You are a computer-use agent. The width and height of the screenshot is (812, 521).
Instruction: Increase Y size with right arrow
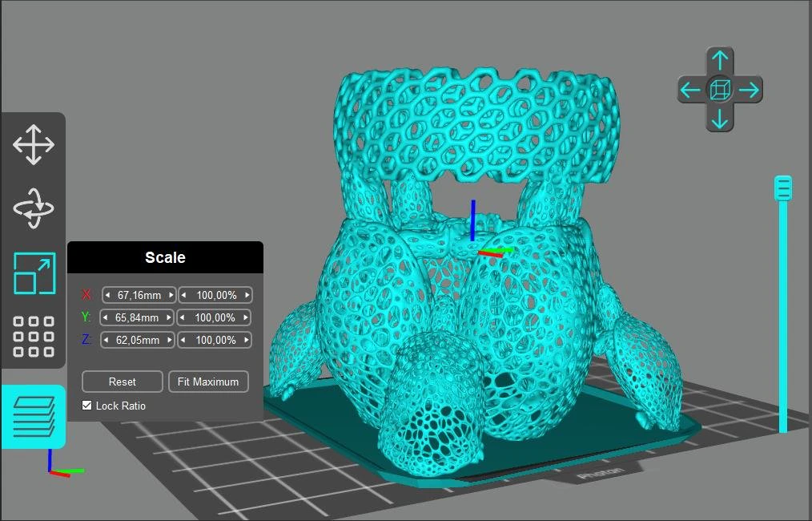(x=169, y=317)
